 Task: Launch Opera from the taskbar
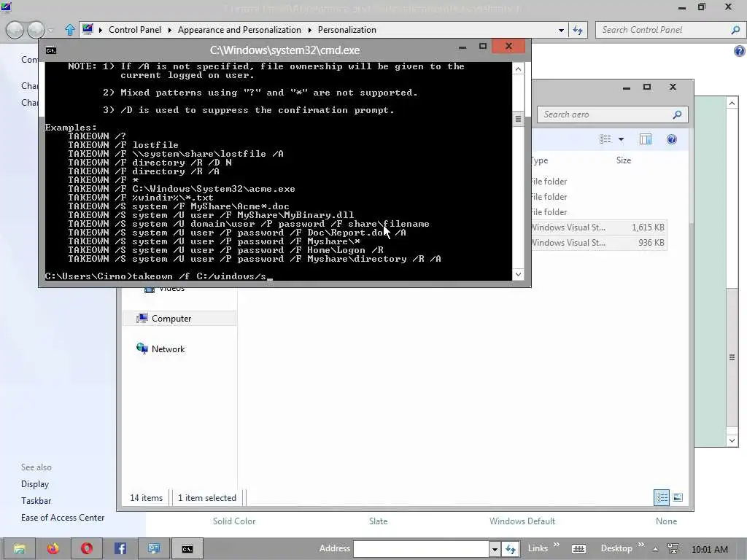click(x=86, y=548)
